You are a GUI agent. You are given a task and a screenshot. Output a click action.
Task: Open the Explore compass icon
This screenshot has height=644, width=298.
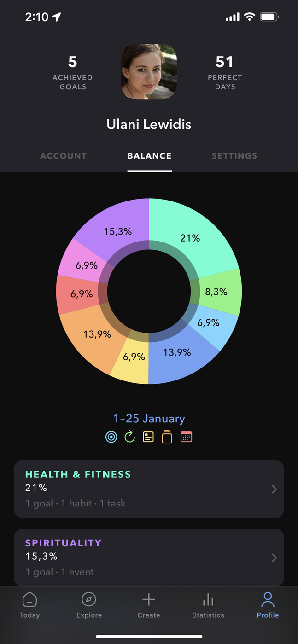89,600
